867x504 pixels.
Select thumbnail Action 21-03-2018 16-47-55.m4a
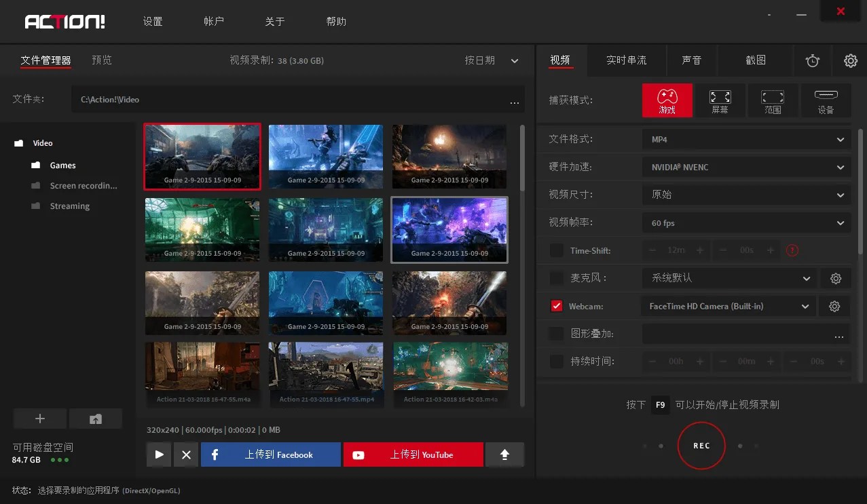coord(202,375)
